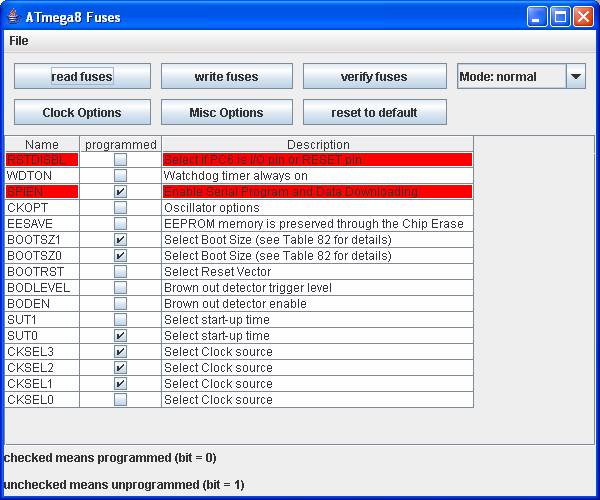This screenshot has height=500, width=600.
Task: Click reset to default button
Action: 374,112
